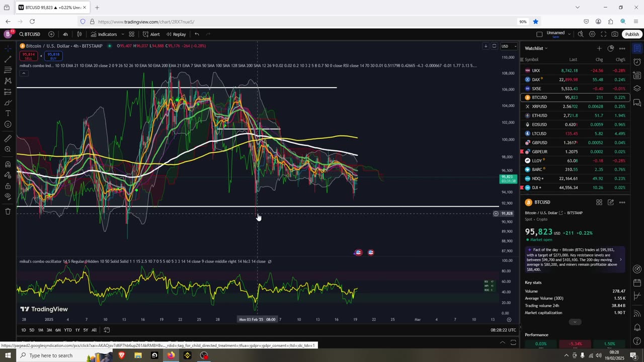
Task: Open Binance app from taskbar
Action: click(187, 355)
